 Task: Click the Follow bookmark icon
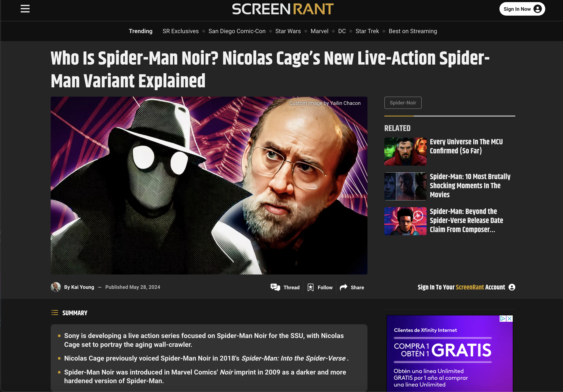[310, 287]
